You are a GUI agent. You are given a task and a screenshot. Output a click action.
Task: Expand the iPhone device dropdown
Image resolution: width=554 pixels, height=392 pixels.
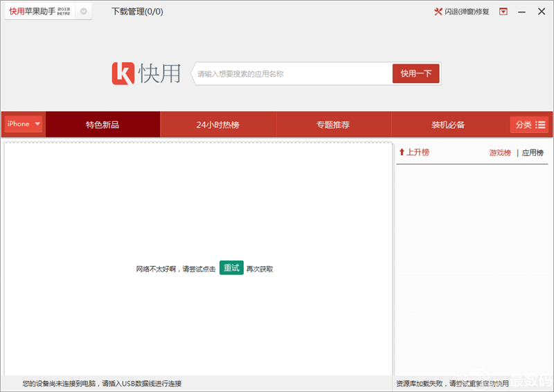tap(24, 124)
